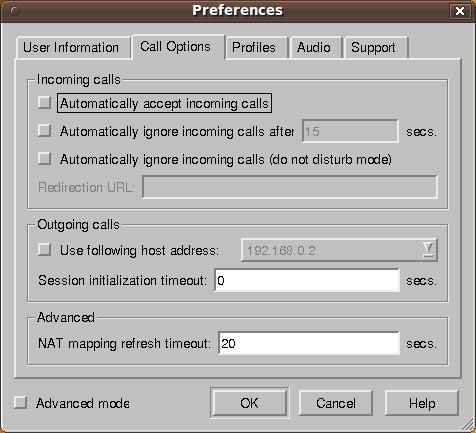Enable do not disturb mode checkbox
476x433 pixels.
pyautogui.click(x=44, y=158)
